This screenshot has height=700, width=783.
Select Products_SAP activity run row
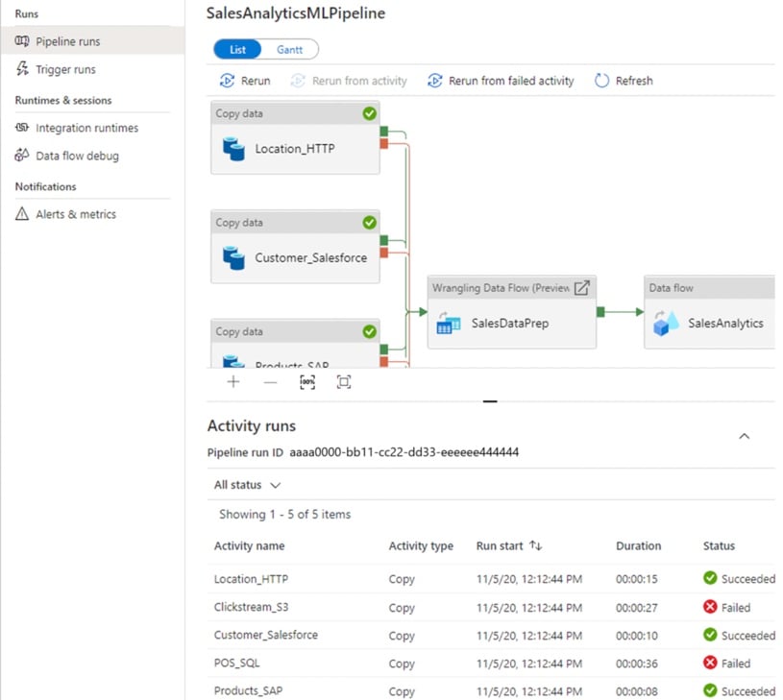click(491, 690)
